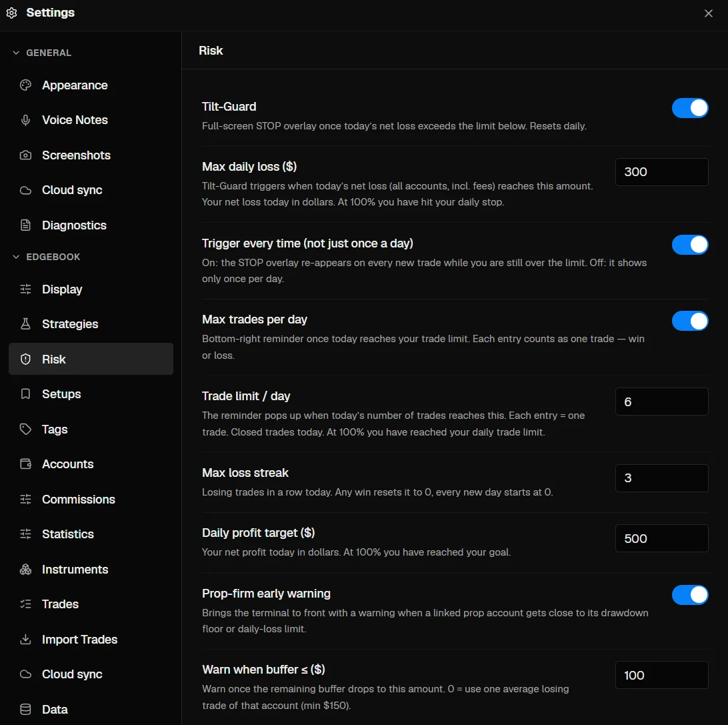Click the Max loss streak input field
This screenshot has width=728, height=725.
coord(661,478)
